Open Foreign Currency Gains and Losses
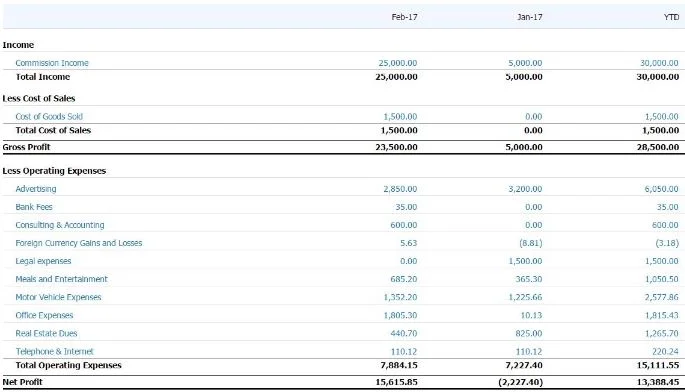 (x=79, y=243)
